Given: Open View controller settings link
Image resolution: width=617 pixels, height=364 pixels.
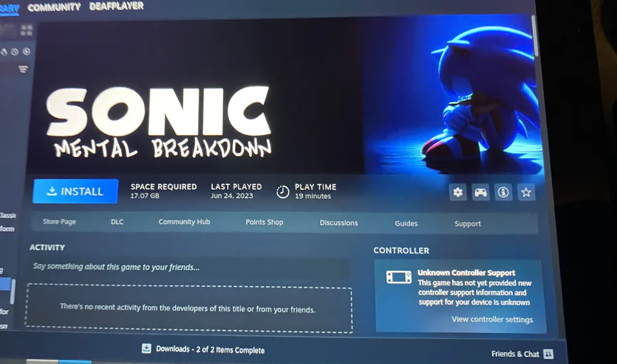Looking at the screenshot, I should click(492, 319).
